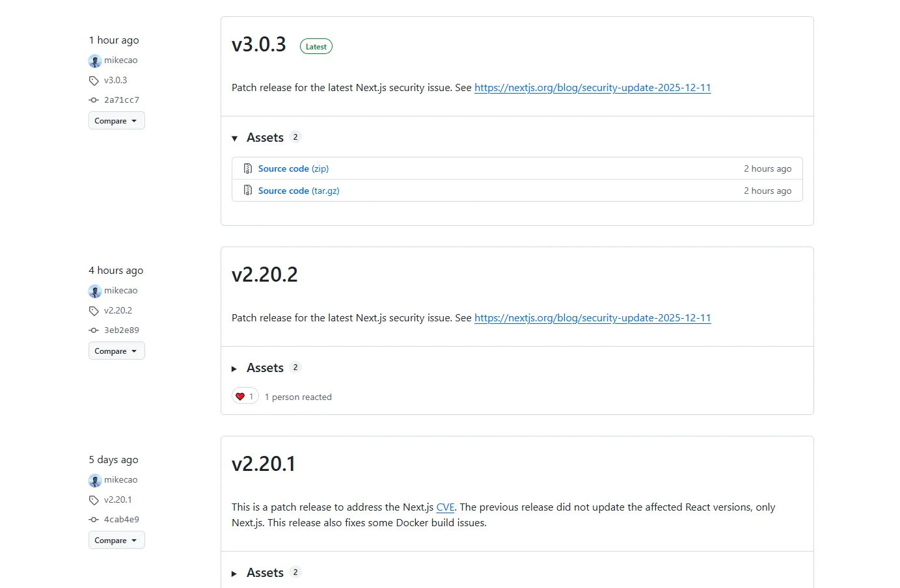Expand the v2.20.2 Assets section

[x=235, y=368]
